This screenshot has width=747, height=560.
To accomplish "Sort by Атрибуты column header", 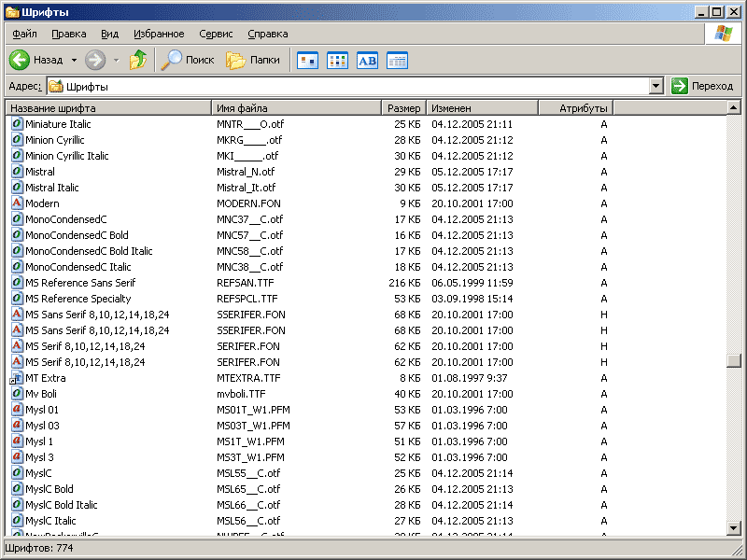I will pyautogui.click(x=575, y=108).
